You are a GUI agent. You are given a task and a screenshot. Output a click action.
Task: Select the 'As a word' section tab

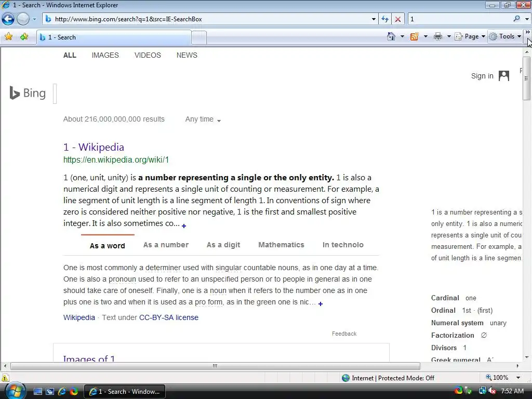click(x=108, y=246)
